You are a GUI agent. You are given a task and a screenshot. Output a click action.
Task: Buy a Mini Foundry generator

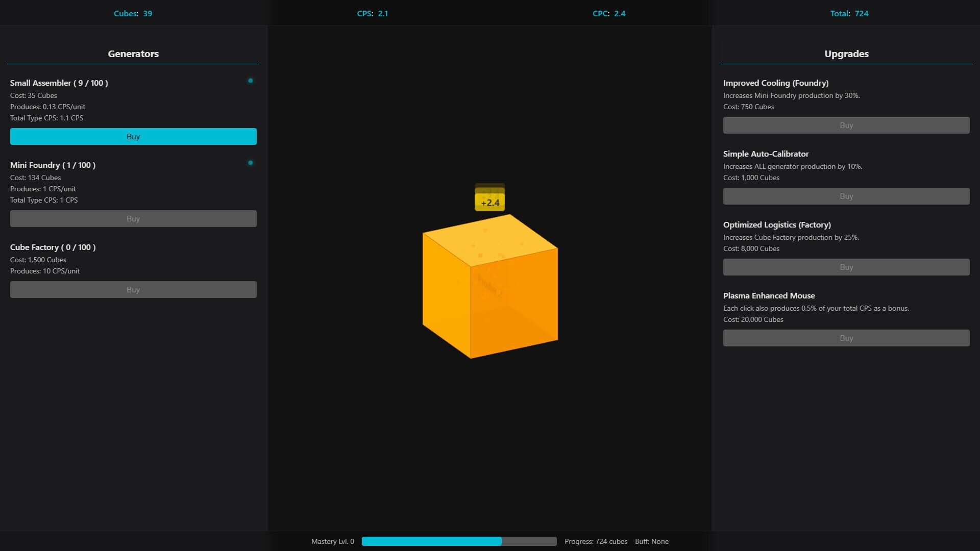(133, 218)
